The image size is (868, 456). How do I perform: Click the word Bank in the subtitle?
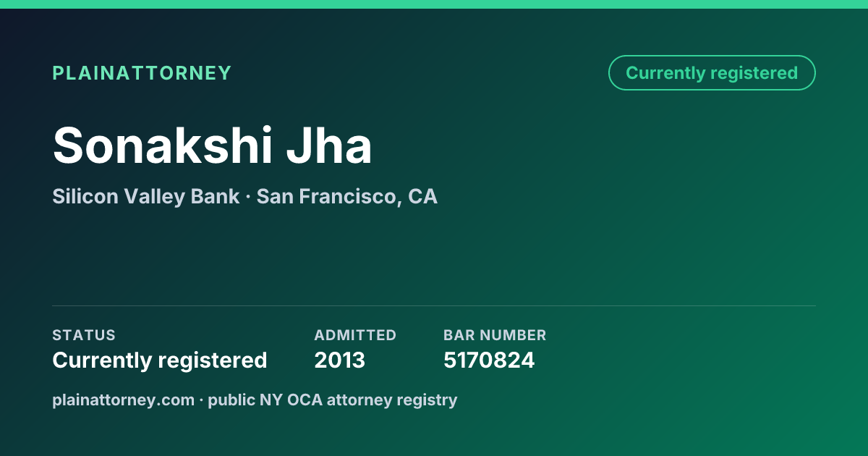[x=215, y=196]
